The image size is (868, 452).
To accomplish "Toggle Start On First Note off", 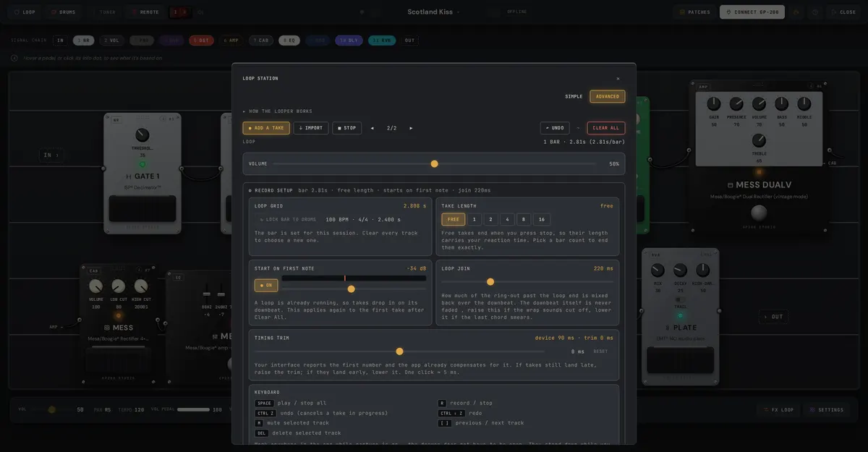I will point(266,285).
